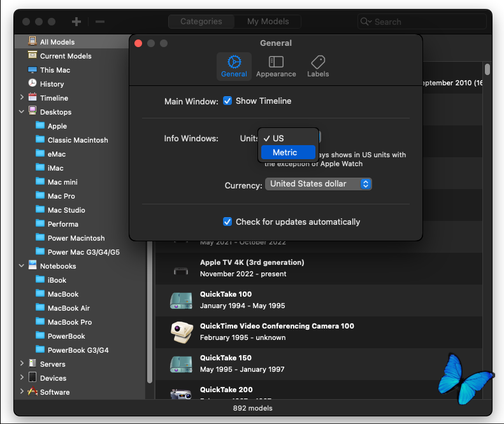Toggle the Show Timeline checkbox

tap(227, 101)
